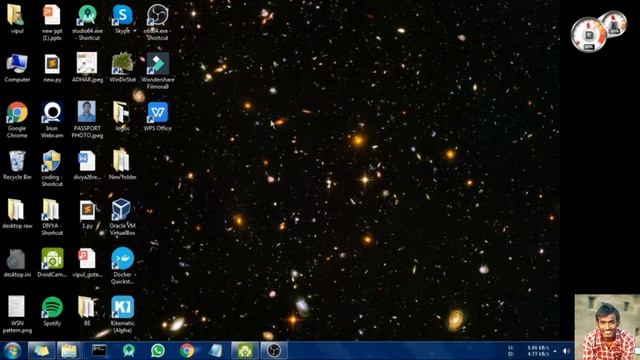Viewport: 640px width, 360px height.
Task: Select the vipul_gote presentation file
Action: [87, 259]
